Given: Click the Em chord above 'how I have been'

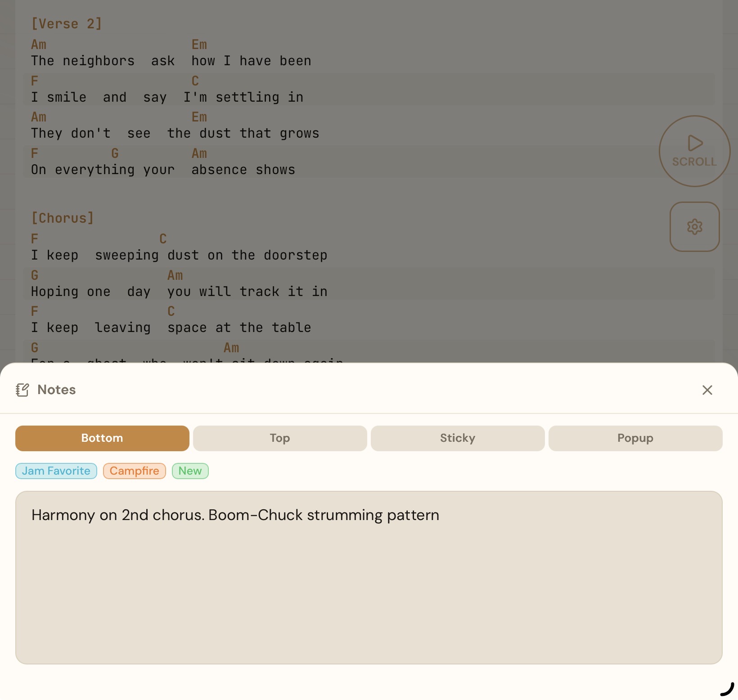Looking at the screenshot, I should (199, 45).
